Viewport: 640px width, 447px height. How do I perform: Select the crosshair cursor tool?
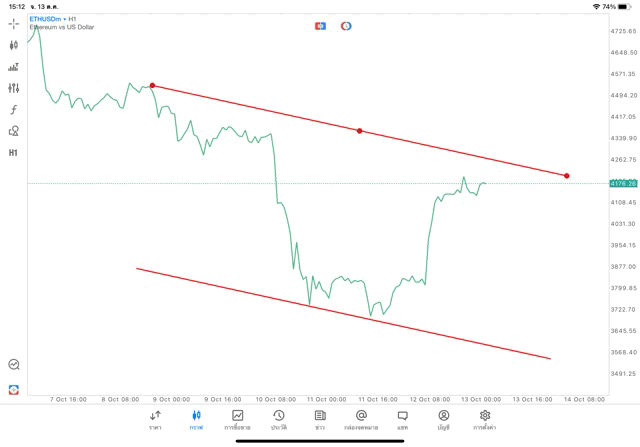coord(14,23)
